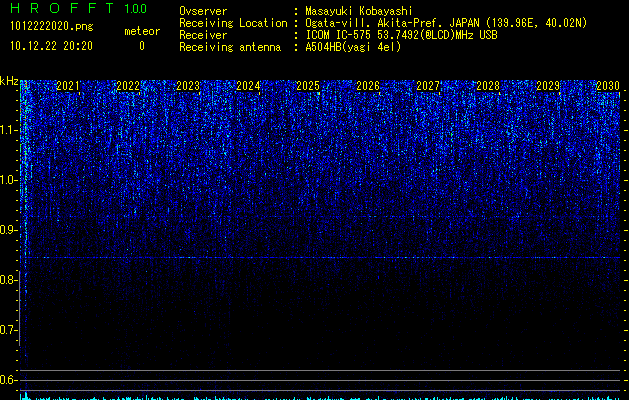The image size is (629, 400).
Task: Click the 'Ovserver' field label
Action: (203, 11)
